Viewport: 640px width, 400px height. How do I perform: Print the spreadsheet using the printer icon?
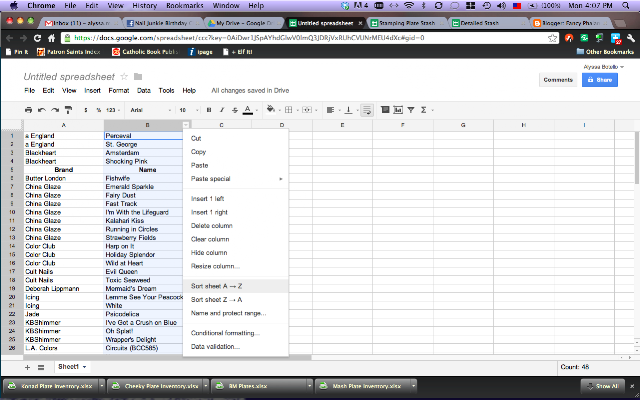tap(28, 110)
